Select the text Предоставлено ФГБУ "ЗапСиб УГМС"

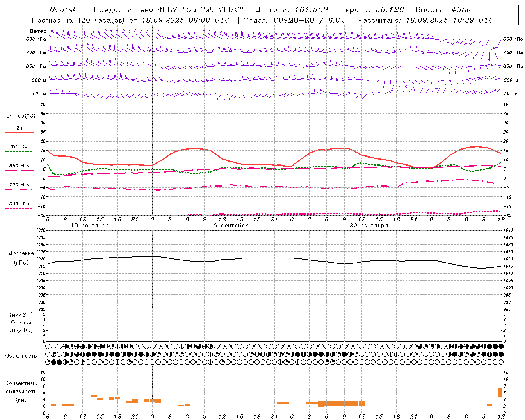point(169,10)
